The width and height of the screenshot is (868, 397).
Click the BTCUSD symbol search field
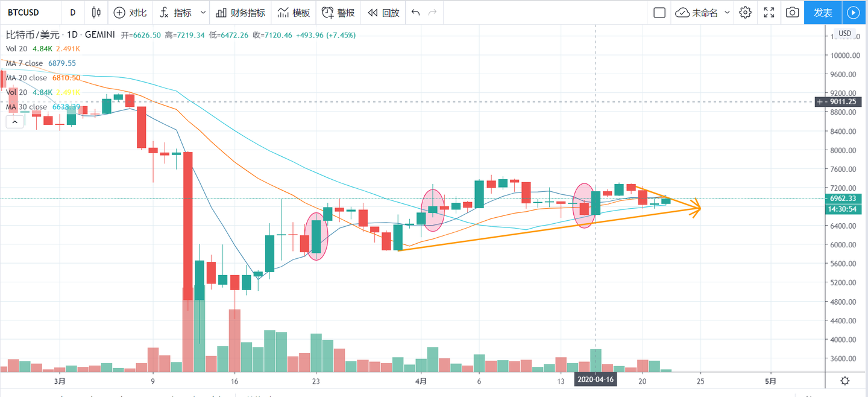pyautogui.click(x=27, y=13)
